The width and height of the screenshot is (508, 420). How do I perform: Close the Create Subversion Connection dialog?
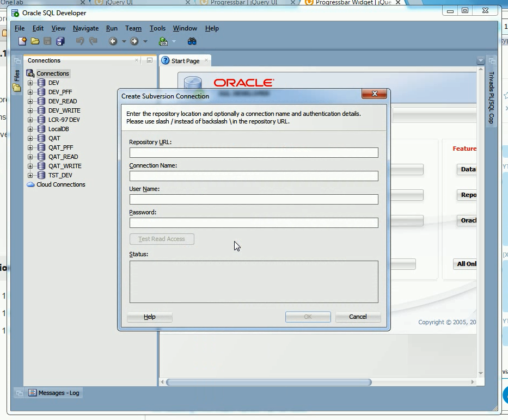[375, 94]
